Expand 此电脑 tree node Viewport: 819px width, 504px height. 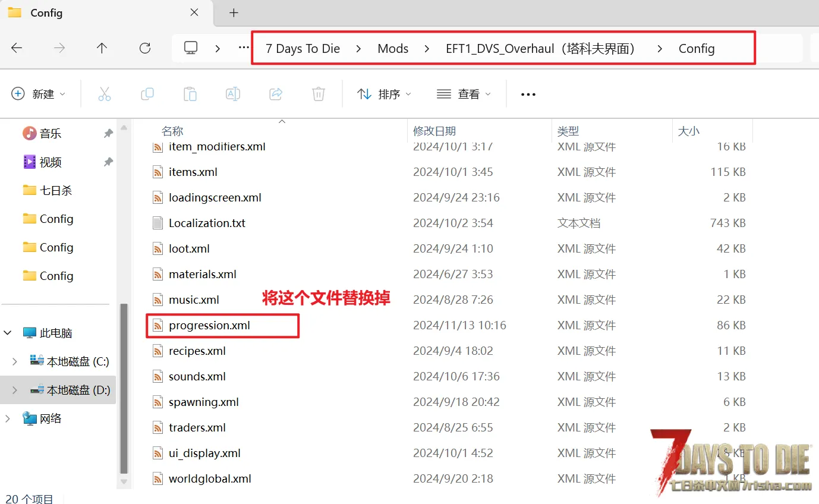pos(8,333)
